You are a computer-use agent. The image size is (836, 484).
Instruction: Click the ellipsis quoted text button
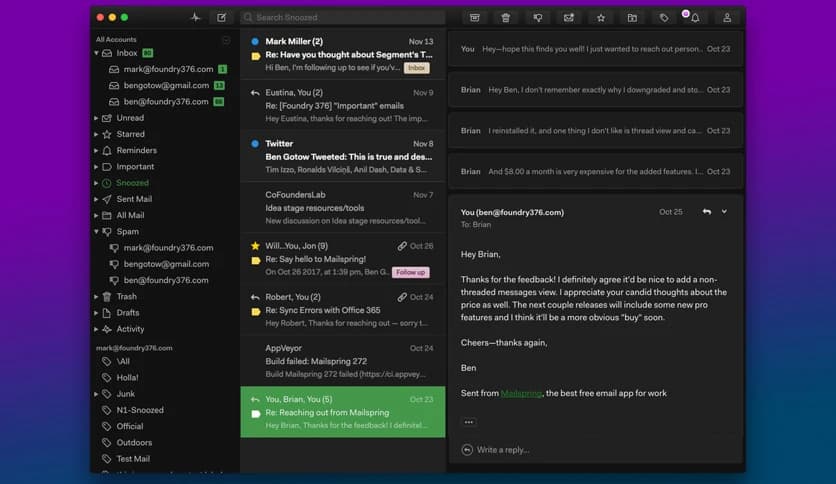469,422
